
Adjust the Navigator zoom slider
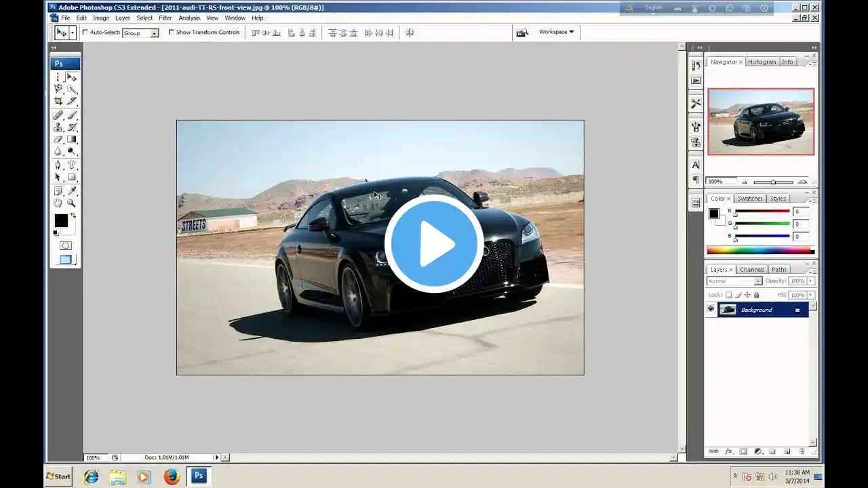pos(773,182)
